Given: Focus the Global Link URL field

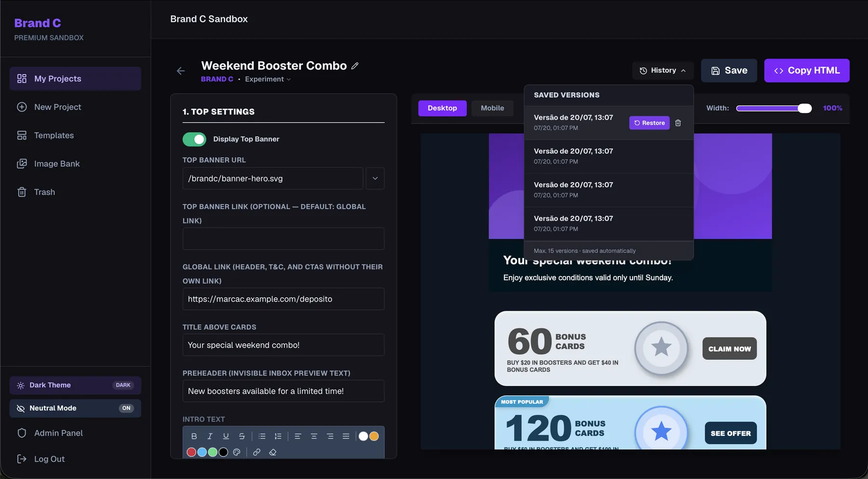Looking at the screenshot, I should 284,299.
